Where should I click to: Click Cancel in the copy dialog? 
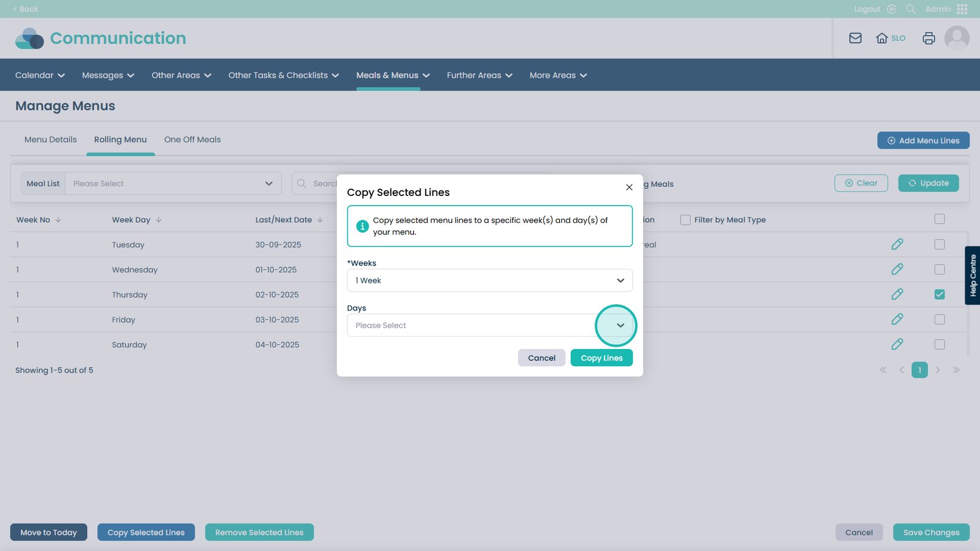pos(541,358)
